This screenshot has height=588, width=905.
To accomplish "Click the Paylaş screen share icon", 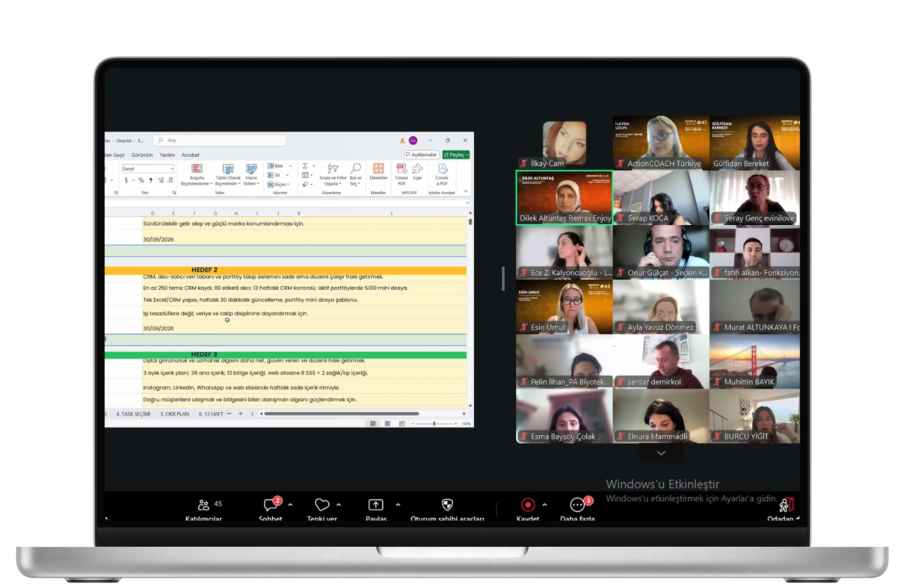I will [x=376, y=505].
